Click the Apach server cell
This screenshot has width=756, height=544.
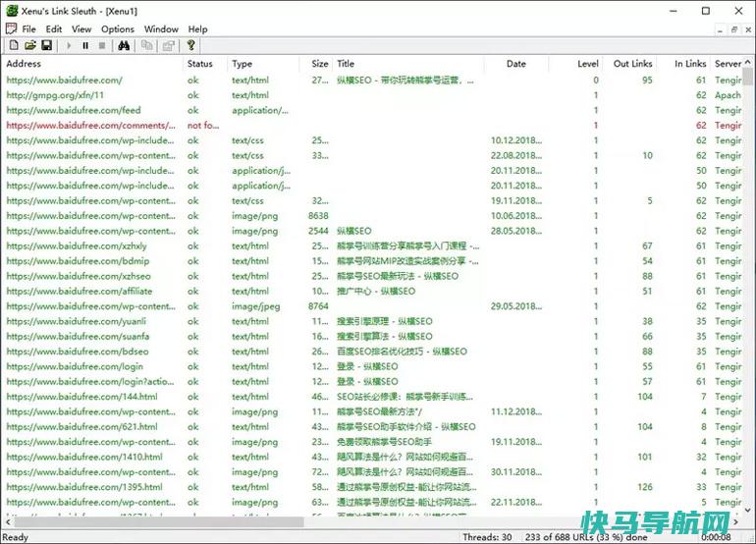pyautogui.click(x=728, y=95)
